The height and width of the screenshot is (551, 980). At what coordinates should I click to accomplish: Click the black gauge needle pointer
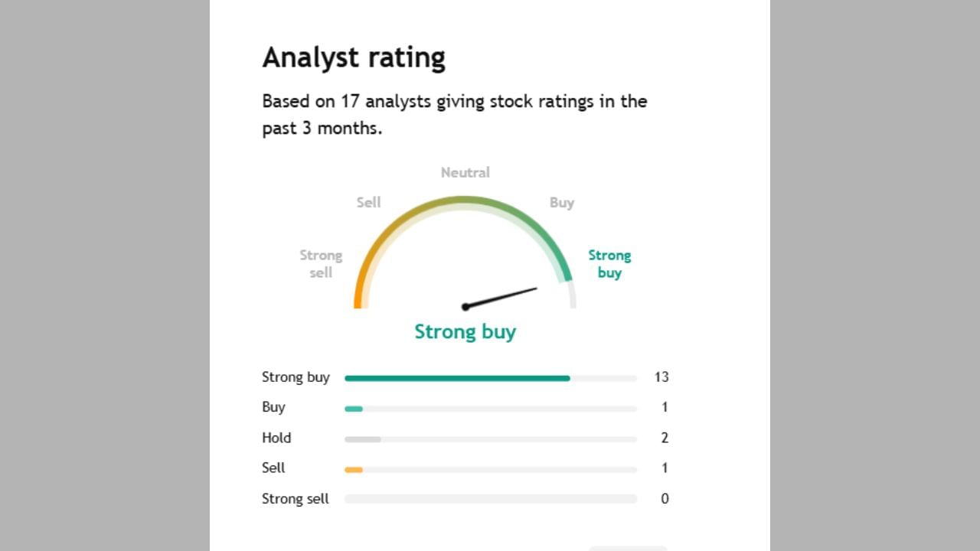pos(501,298)
